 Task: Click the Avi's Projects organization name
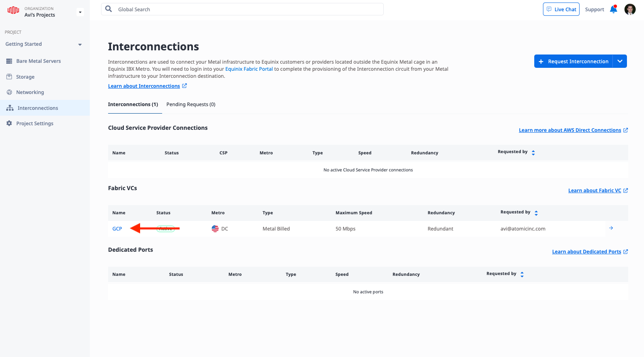click(x=39, y=15)
